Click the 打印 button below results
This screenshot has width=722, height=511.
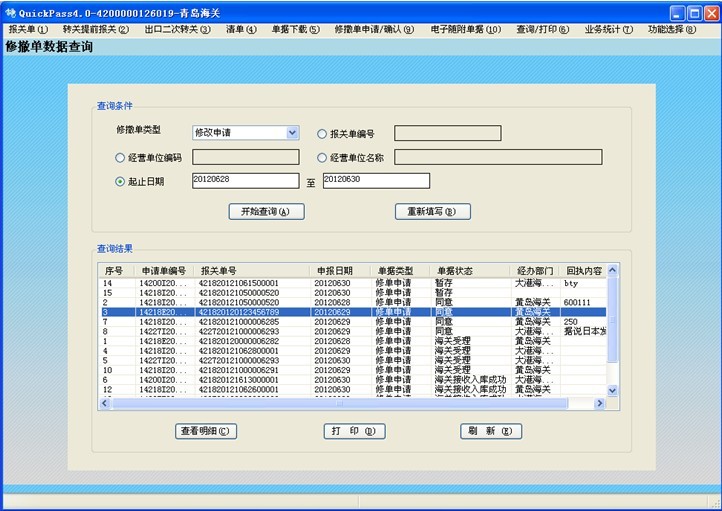355,432
